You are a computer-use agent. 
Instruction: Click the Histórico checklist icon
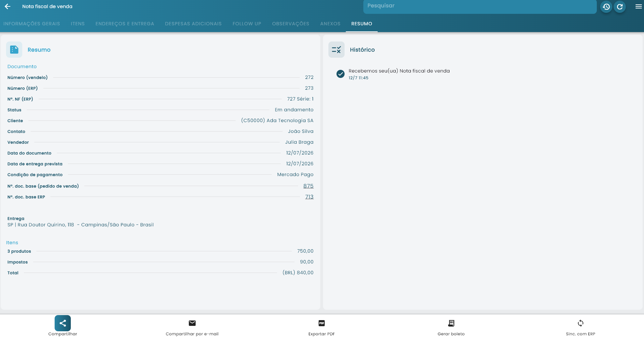(x=336, y=50)
